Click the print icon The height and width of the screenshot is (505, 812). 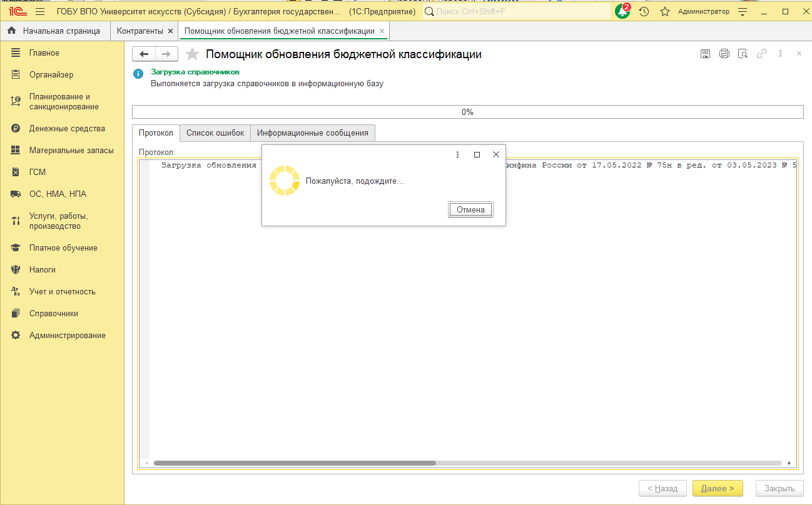(x=724, y=54)
